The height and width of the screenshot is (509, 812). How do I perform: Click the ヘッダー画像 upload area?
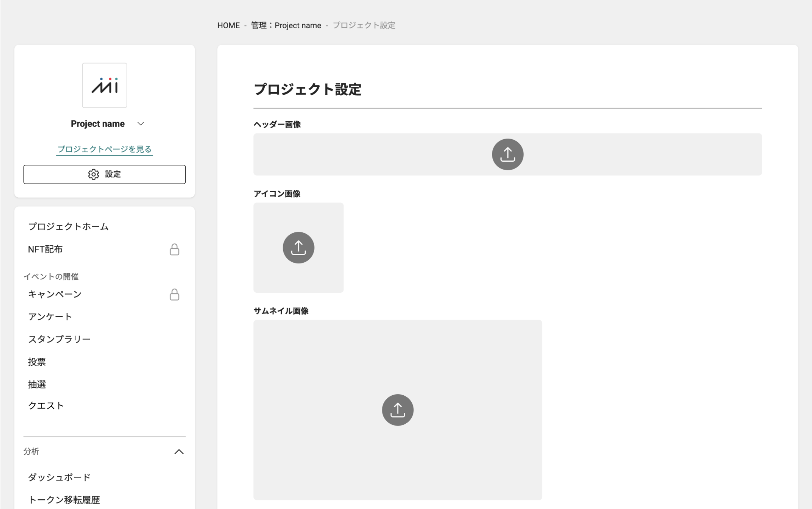(x=507, y=154)
